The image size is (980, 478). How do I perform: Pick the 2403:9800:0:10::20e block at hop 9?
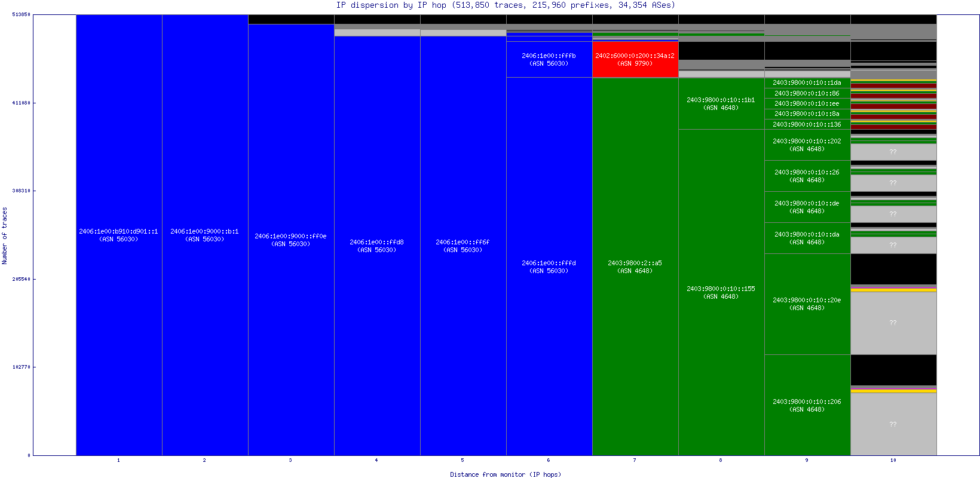tap(807, 304)
